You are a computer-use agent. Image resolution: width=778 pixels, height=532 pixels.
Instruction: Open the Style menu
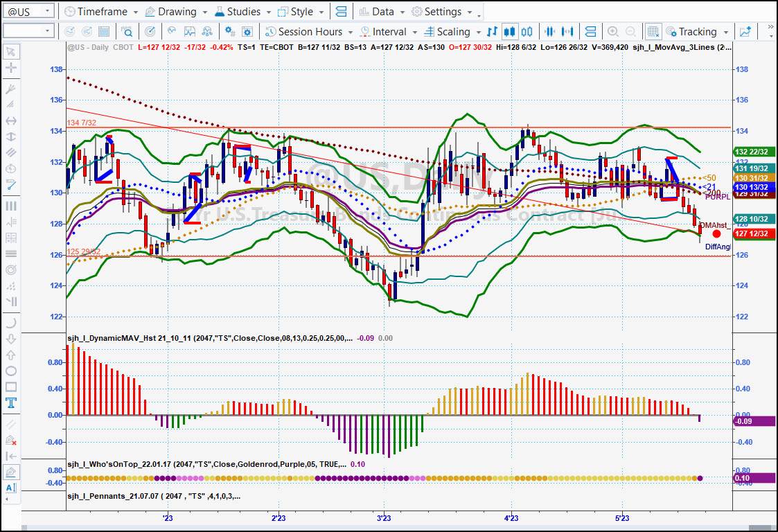(x=301, y=11)
